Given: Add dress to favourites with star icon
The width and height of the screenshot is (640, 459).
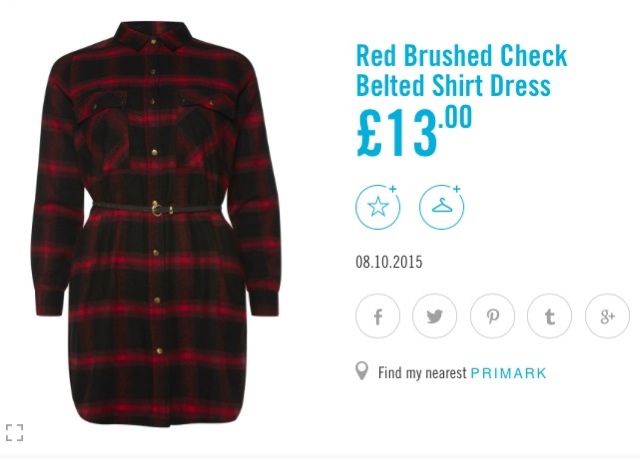Looking at the screenshot, I should (378, 207).
